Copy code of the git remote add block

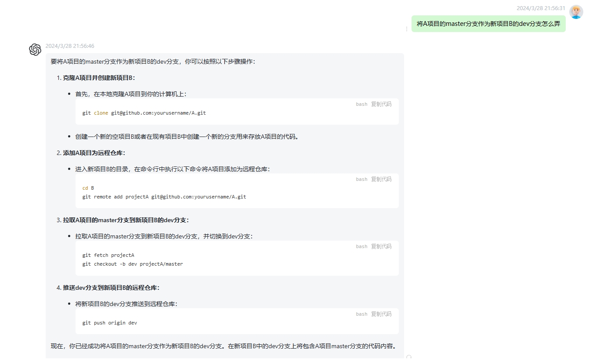[381, 179]
